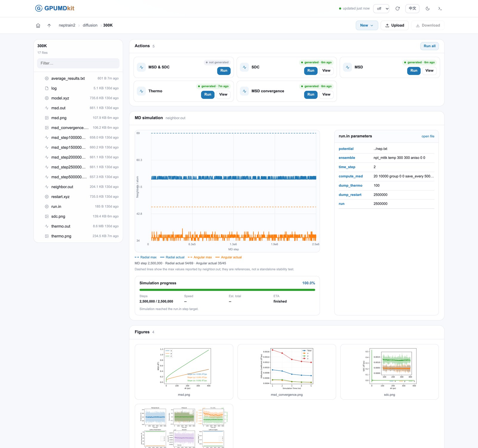Open msd.png figure thumbnail

click(x=184, y=372)
